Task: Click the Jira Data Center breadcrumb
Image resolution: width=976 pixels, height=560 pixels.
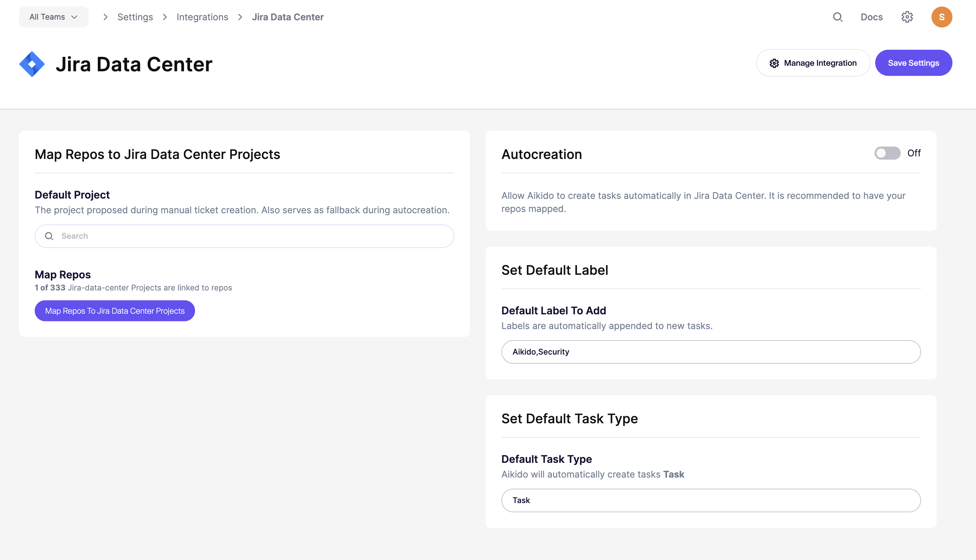Action: click(x=287, y=17)
